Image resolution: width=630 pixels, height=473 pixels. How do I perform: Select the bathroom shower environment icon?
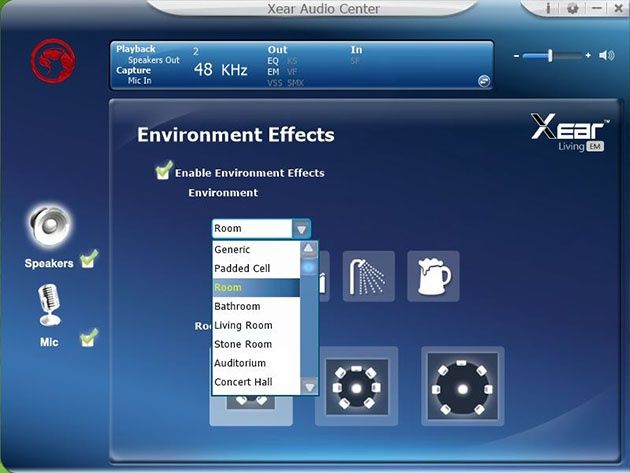coord(368,276)
